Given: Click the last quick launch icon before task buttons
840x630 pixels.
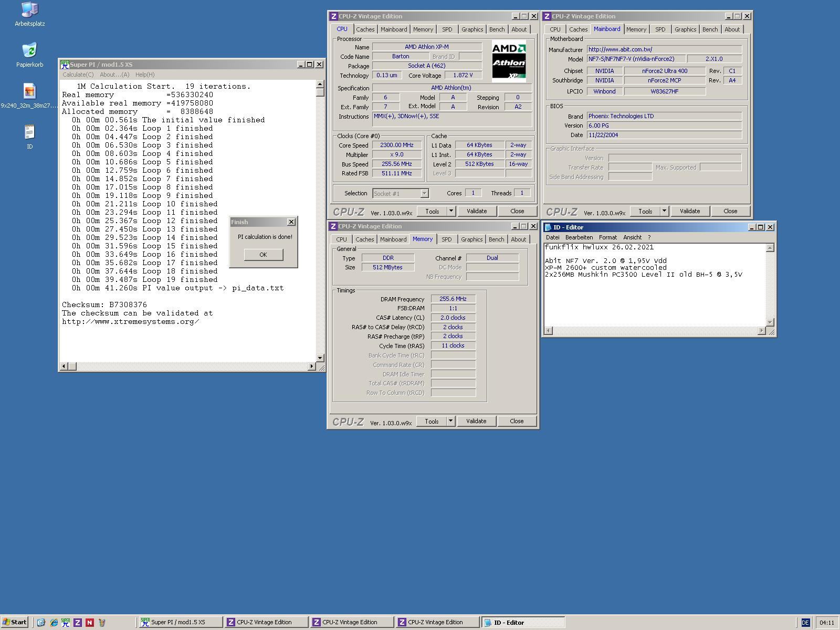Looking at the screenshot, I should 102,623.
